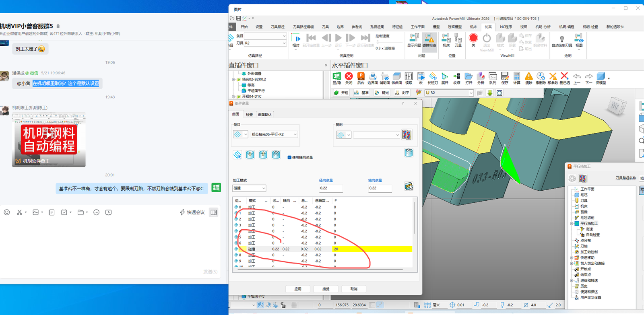Screen dimensions: 644x315
Task: Click the 开粗 button in plugin bar
Action: coord(341,93)
